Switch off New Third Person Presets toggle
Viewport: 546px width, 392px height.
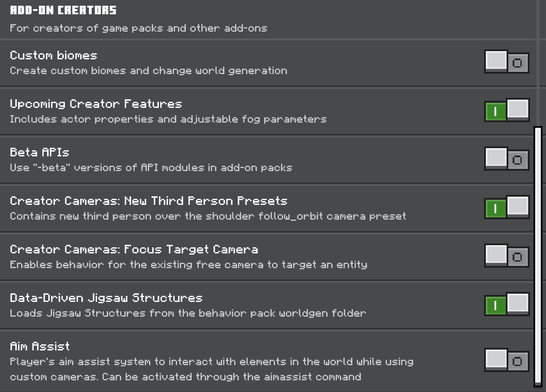[x=507, y=207]
